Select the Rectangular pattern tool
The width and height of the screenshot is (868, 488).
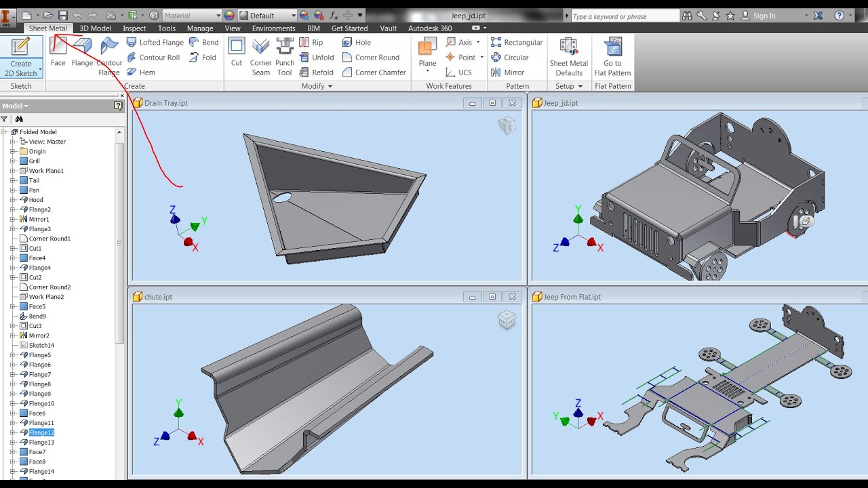point(517,42)
